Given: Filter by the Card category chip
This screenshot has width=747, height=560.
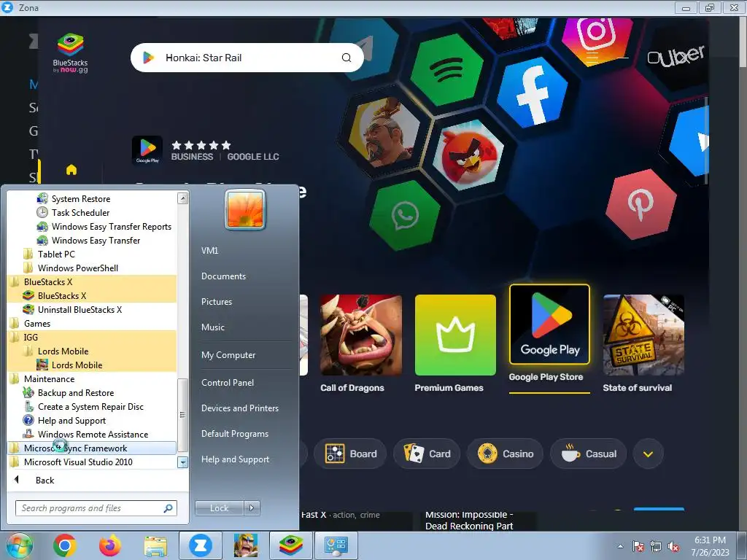Looking at the screenshot, I should [x=426, y=454].
